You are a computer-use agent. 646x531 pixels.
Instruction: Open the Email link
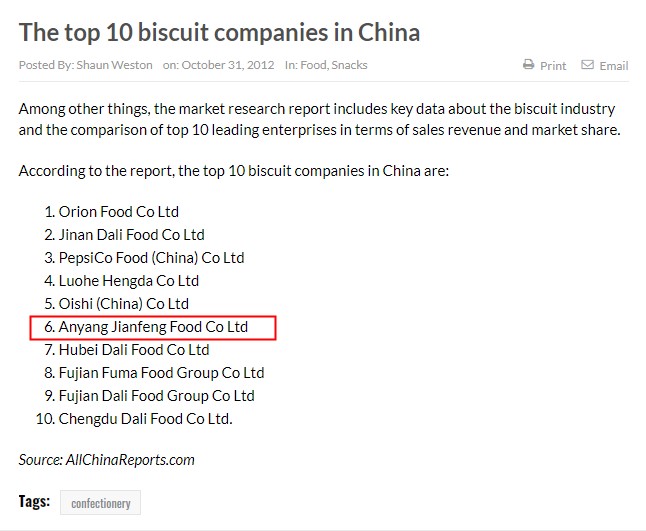614,66
